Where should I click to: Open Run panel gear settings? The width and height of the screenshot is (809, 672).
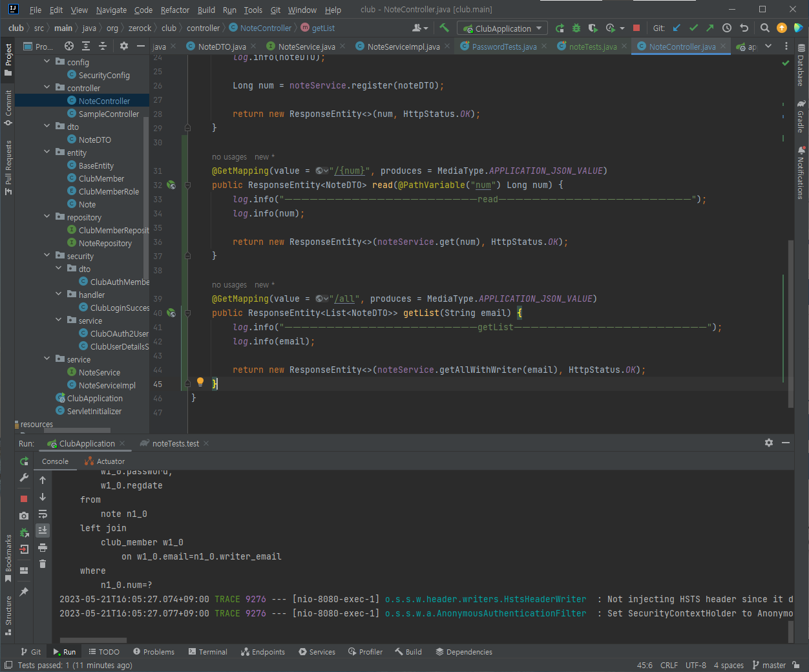tap(769, 443)
